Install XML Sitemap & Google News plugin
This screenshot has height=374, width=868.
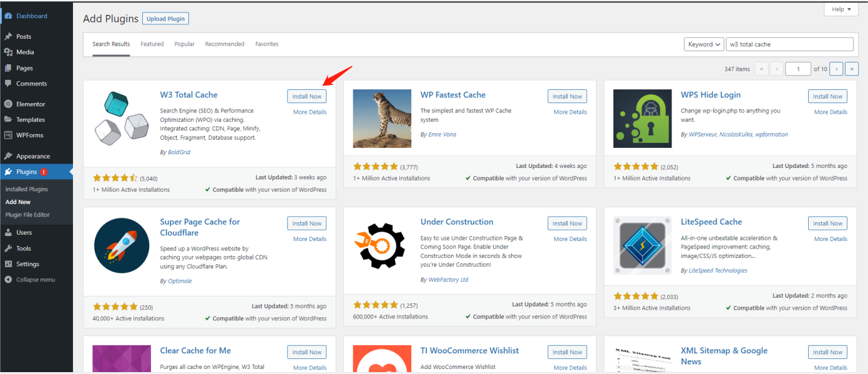827,352
